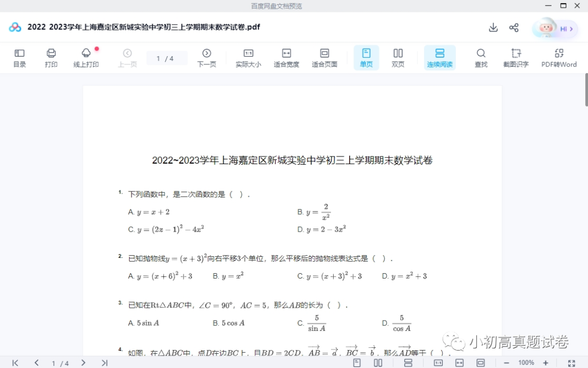The height and width of the screenshot is (368, 588).
Task: Choose 适合页面 fit page
Action: [x=324, y=58]
